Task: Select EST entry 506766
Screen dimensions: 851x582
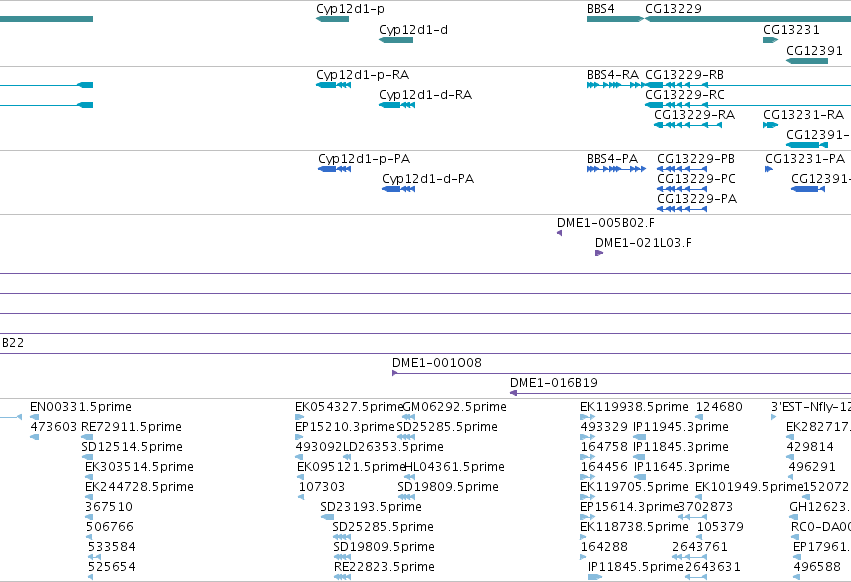Action: (110, 527)
